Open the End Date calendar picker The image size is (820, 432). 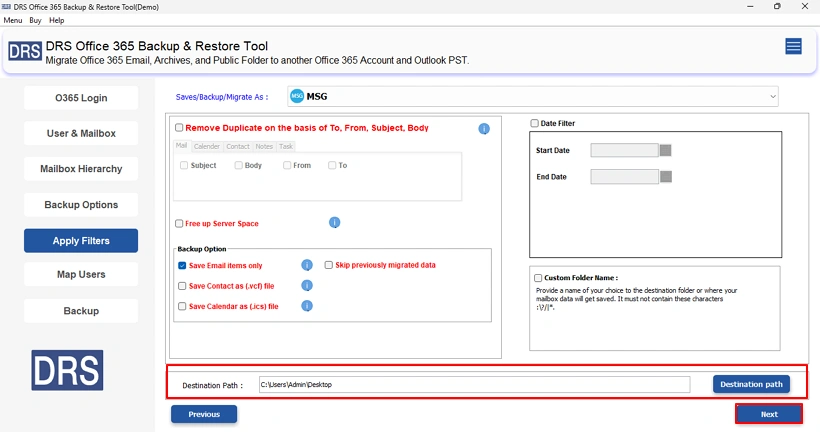pyautogui.click(x=666, y=177)
